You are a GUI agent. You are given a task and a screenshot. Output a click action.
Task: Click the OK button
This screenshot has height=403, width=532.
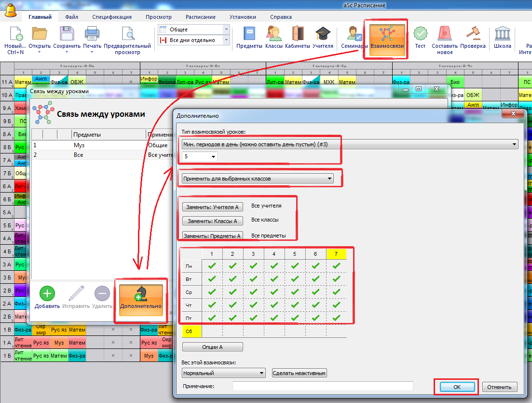457,387
